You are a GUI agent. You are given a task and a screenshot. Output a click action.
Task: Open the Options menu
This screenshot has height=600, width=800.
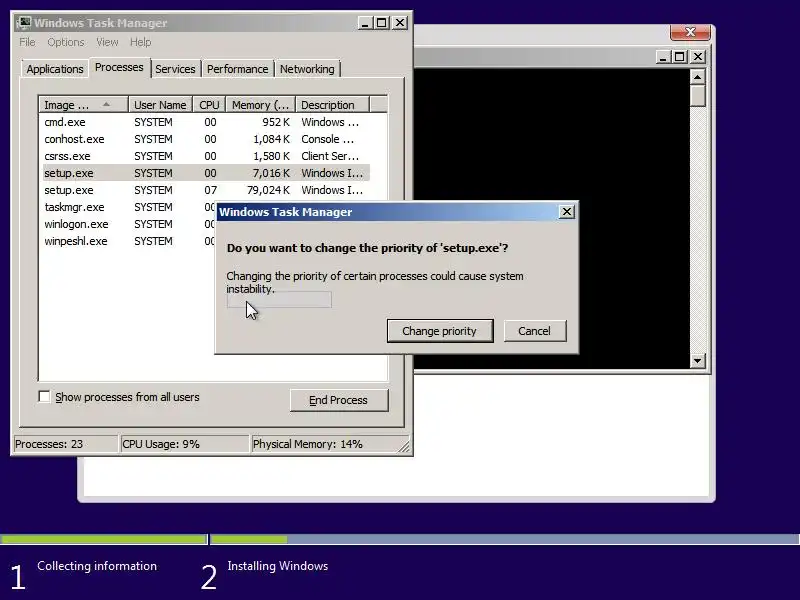[x=66, y=42]
